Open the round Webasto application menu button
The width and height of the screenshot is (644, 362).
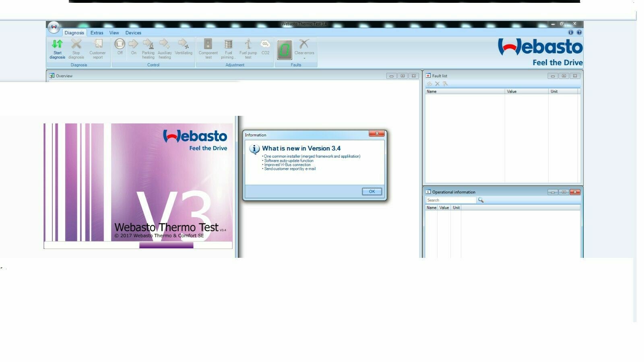coord(54,27)
